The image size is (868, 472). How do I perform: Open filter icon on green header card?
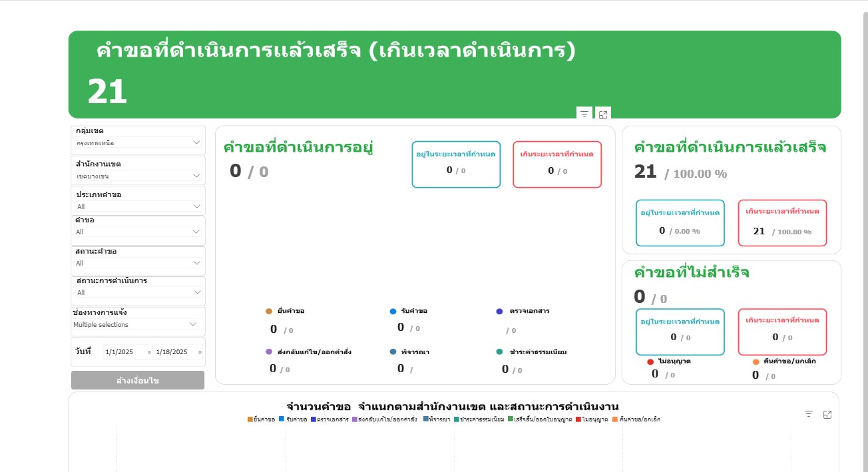click(584, 115)
